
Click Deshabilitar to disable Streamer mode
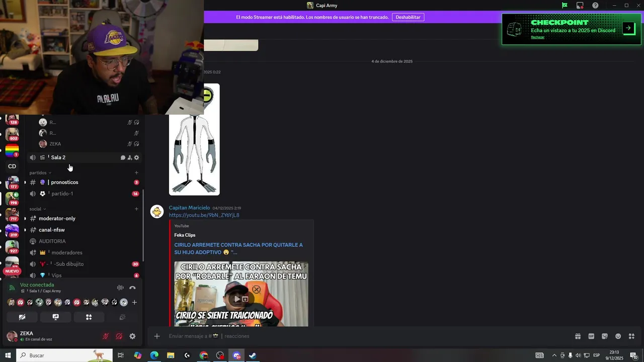click(x=408, y=17)
